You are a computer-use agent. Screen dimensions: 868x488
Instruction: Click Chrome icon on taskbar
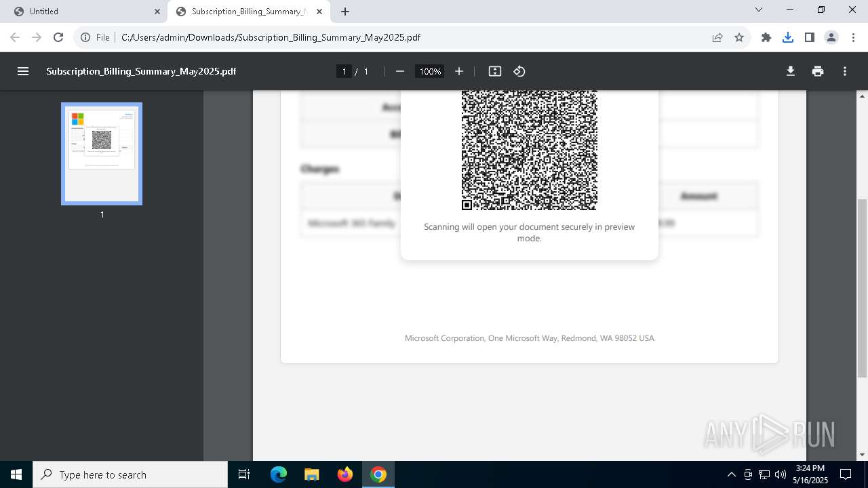[x=378, y=474]
